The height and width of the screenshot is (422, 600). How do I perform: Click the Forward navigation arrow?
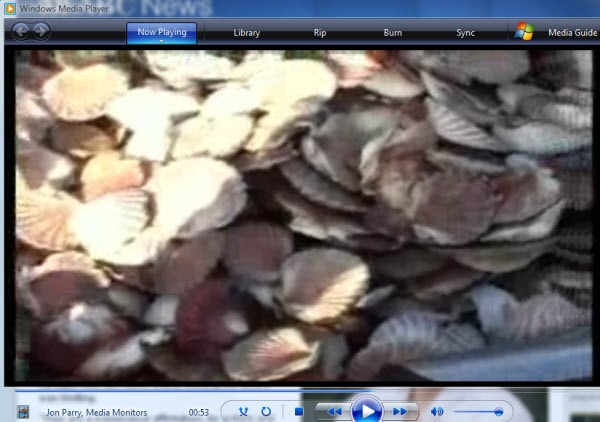(x=40, y=31)
